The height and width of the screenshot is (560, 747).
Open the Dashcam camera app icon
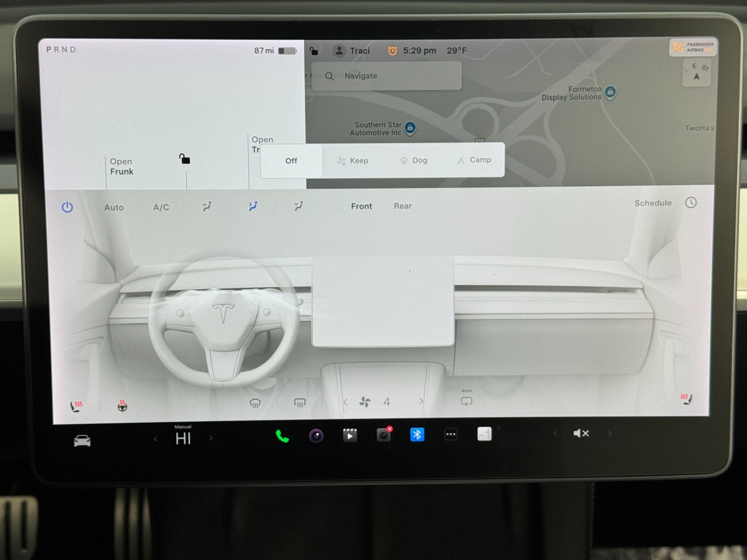tap(384, 435)
